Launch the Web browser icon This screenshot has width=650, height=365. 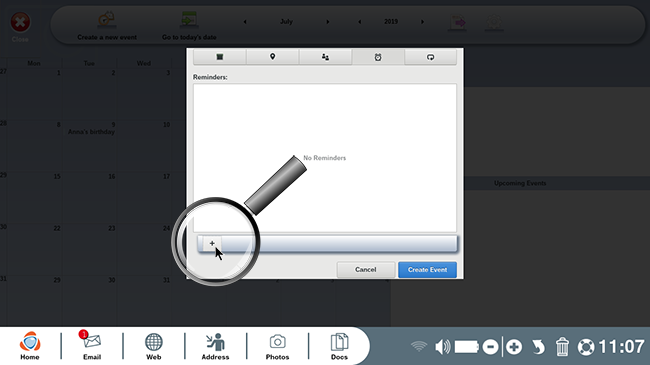(153, 346)
